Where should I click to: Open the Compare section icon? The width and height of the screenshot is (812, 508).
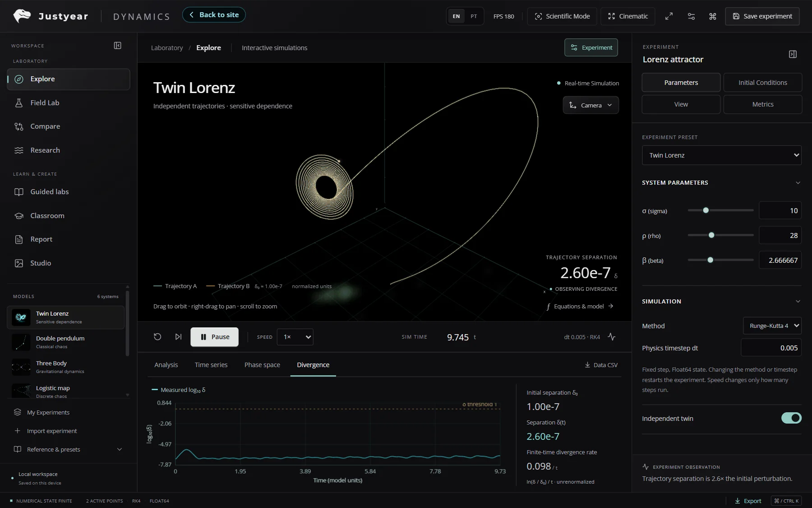point(19,126)
